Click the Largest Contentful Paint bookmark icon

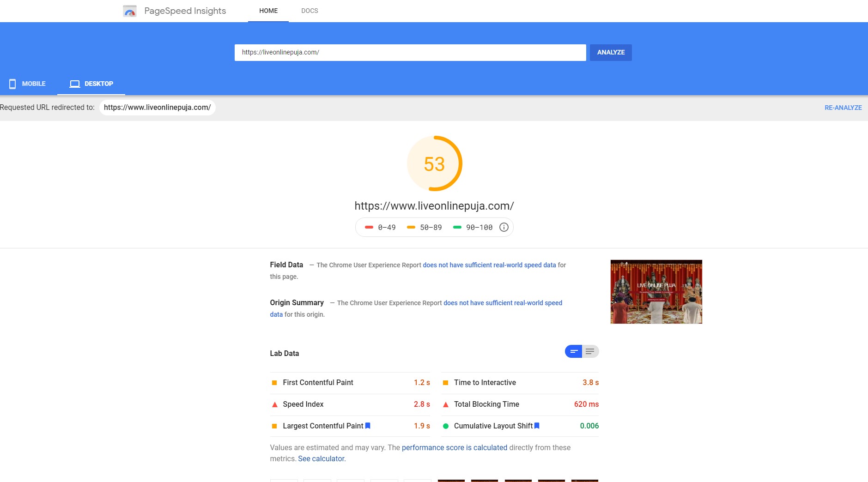(x=368, y=426)
